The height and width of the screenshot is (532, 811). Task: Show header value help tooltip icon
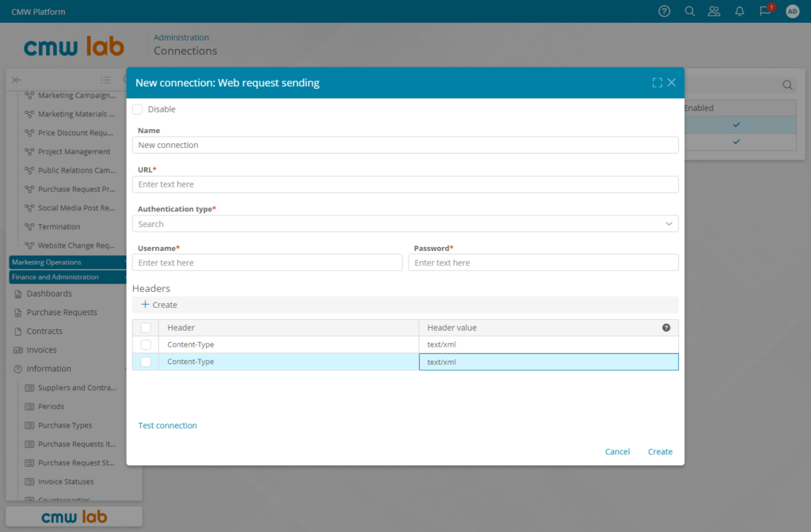point(666,327)
